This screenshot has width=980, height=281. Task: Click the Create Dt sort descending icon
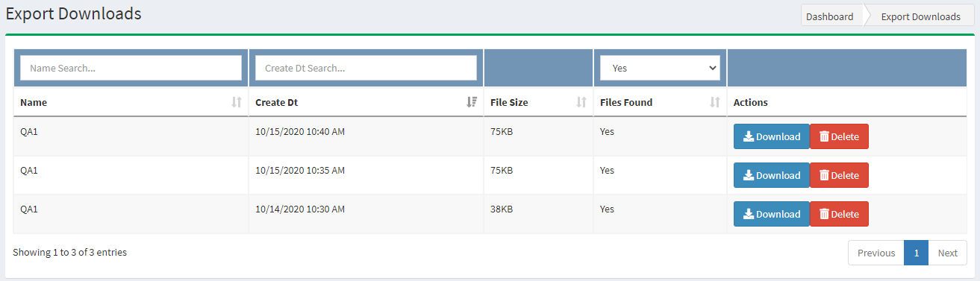pyautogui.click(x=472, y=102)
